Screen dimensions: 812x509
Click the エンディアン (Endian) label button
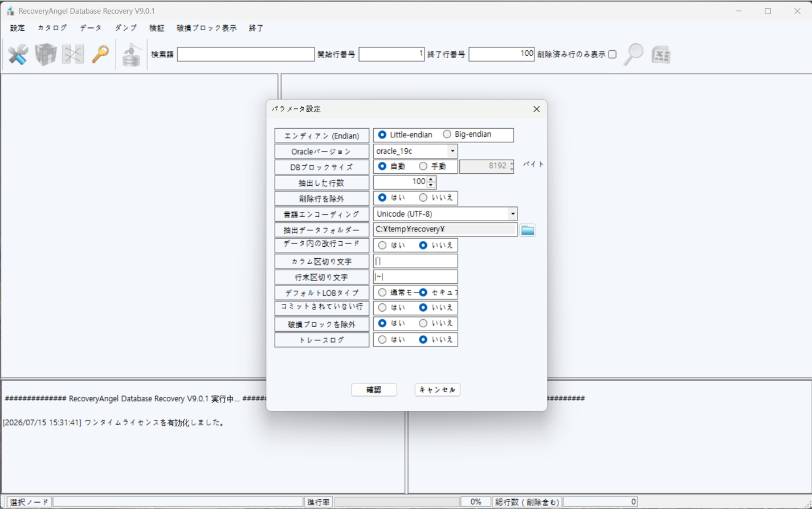(322, 136)
